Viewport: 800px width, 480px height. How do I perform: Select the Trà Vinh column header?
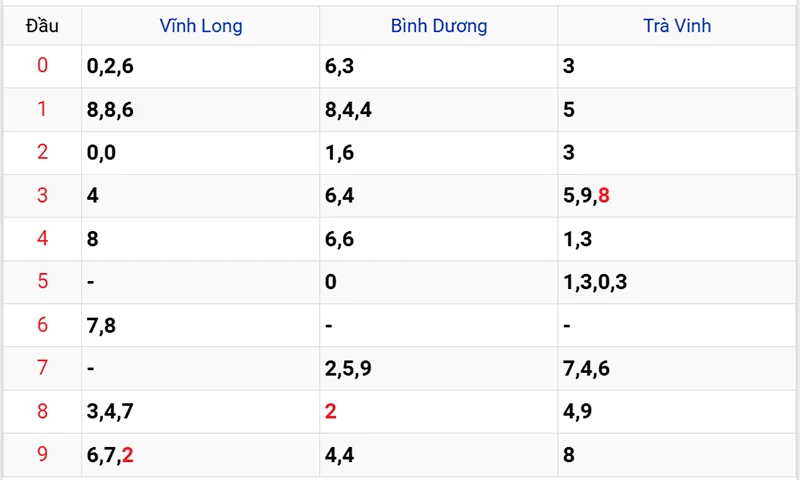pos(677,26)
